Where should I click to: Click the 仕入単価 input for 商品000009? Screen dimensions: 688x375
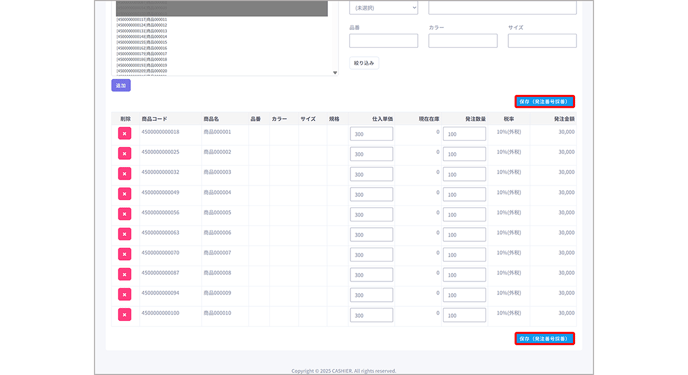tap(372, 295)
